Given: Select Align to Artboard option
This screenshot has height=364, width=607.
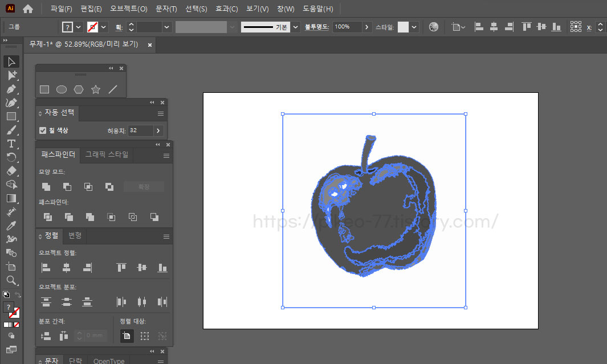Looking at the screenshot, I should 127,336.
